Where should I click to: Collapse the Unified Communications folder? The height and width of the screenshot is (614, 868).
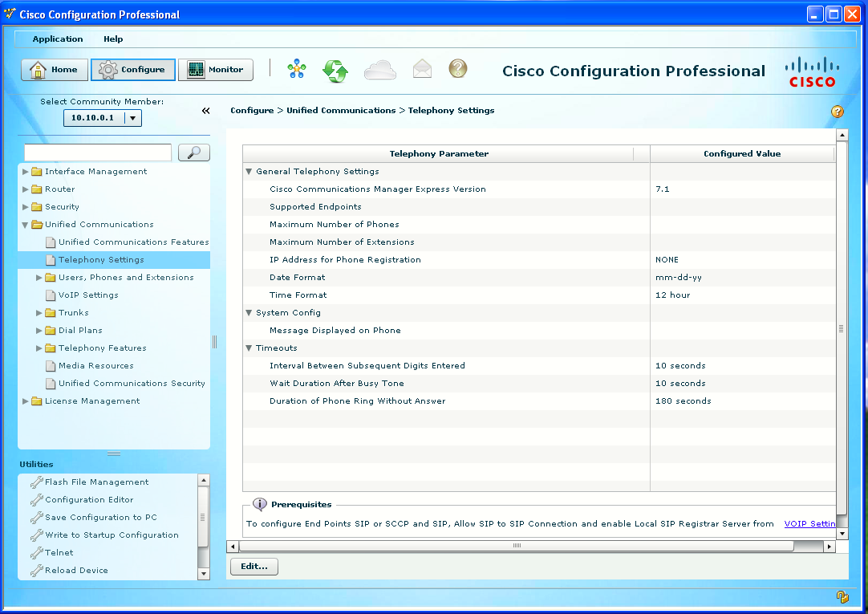[25, 225]
